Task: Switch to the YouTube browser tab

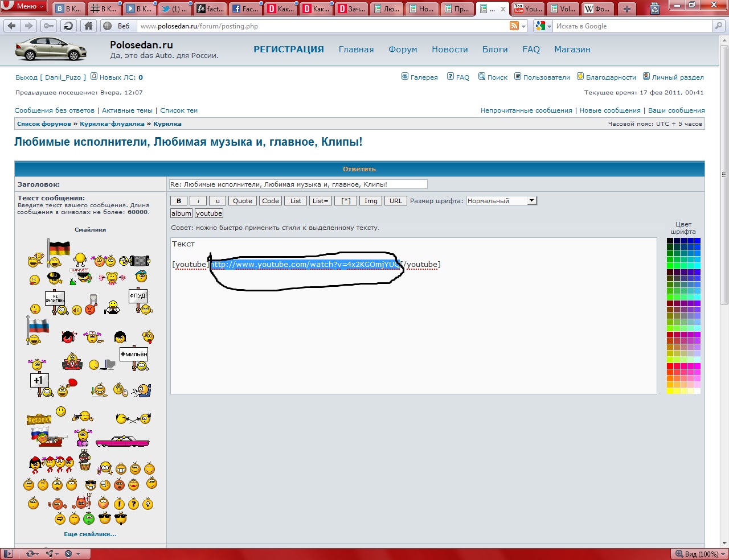Action: [x=528, y=9]
